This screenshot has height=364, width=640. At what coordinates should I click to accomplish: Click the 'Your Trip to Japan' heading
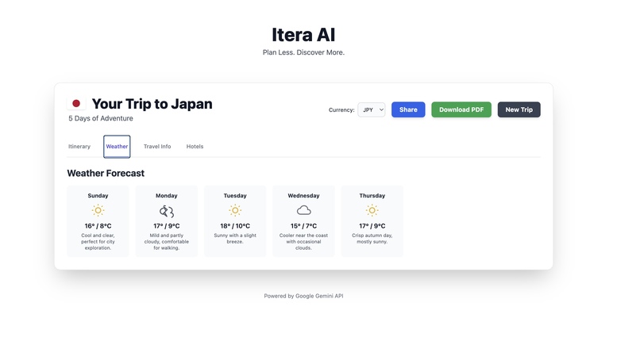click(152, 104)
